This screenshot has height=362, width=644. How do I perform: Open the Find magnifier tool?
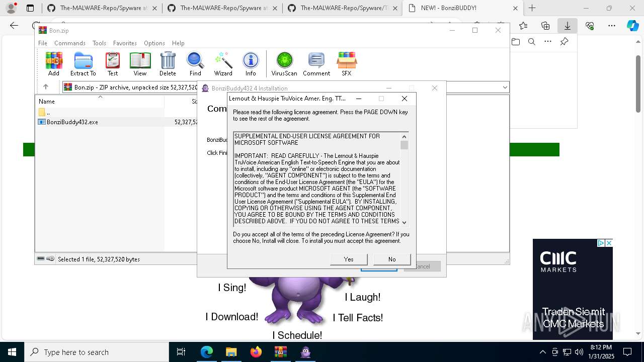point(195,64)
